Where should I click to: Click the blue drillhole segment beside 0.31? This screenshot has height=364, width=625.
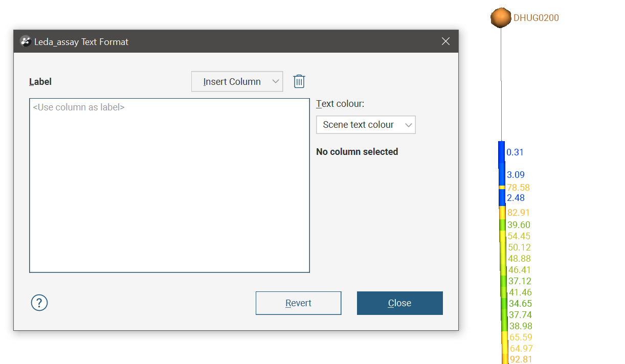[502, 153]
